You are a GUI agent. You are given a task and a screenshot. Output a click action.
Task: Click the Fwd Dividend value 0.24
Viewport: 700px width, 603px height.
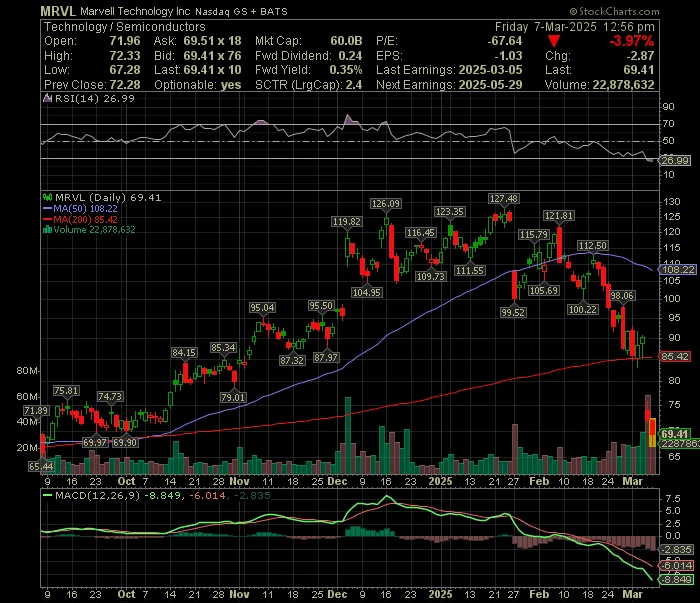pyautogui.click(x=350, y=56)
